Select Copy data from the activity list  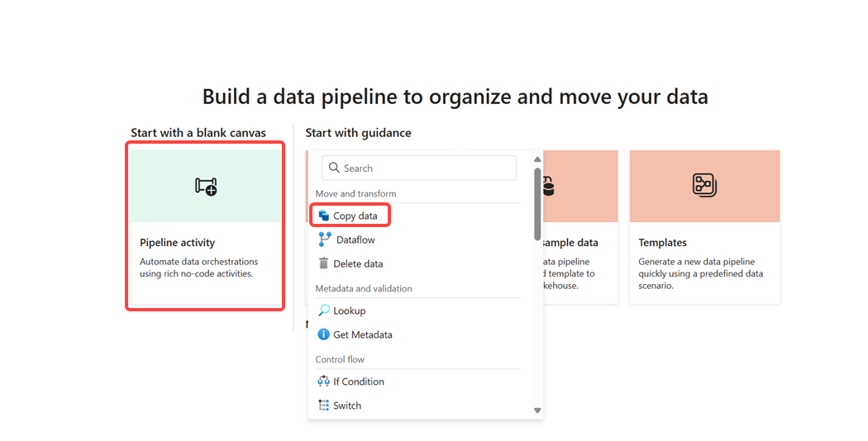[x=355, y=216]
